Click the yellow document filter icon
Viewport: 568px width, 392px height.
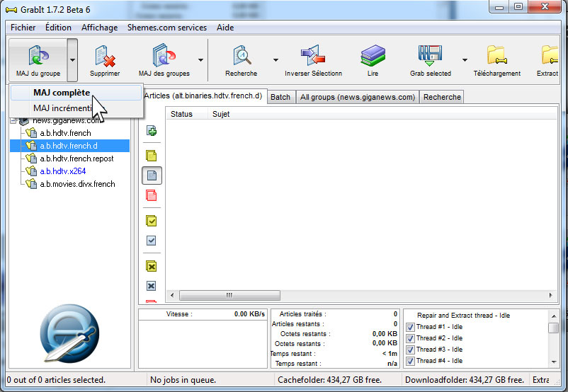pos(151,156)
